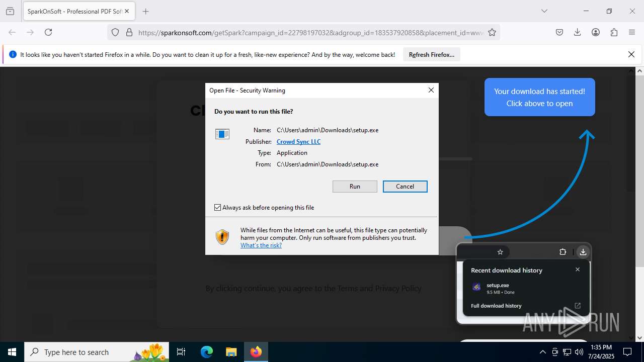Click Cancel in the security warning dialog
The width and height of the screenshot is (644, 362).
pos(405,187)
